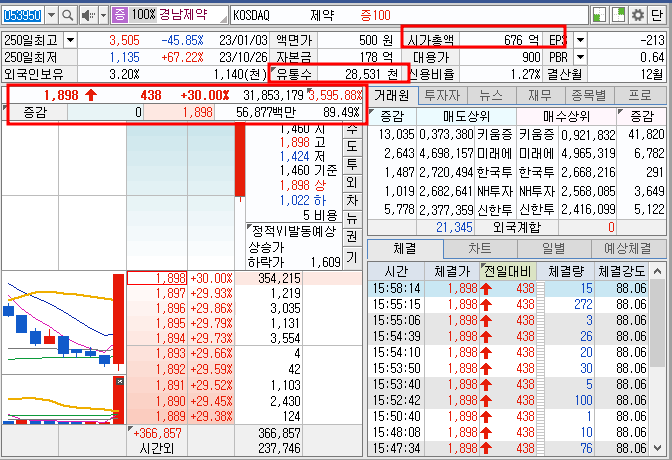Select bid price 1,893 in order book
672x460 pixels.
[x=157, y=354]
